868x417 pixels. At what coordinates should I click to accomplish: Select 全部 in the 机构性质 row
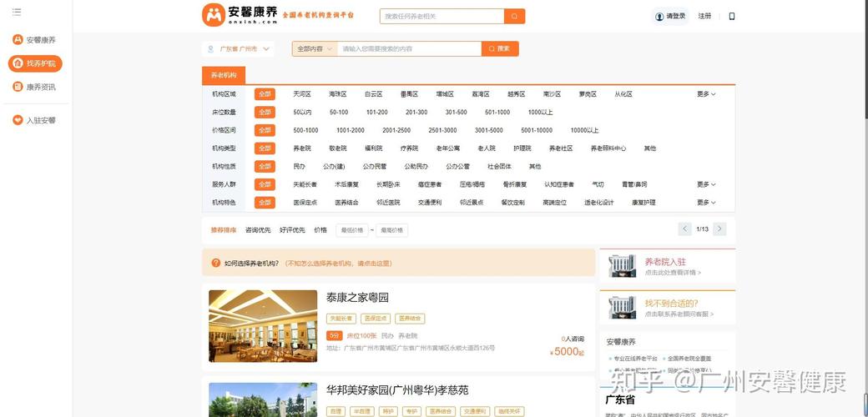(265, 167)
